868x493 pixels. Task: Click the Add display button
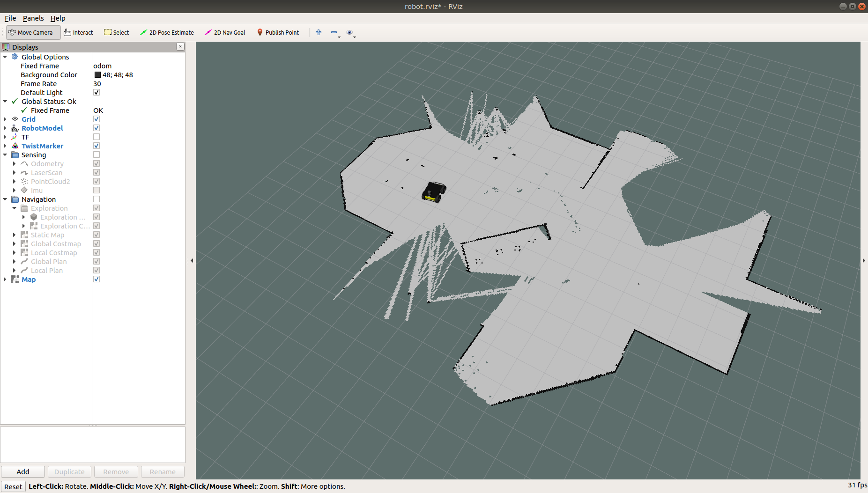23,472
